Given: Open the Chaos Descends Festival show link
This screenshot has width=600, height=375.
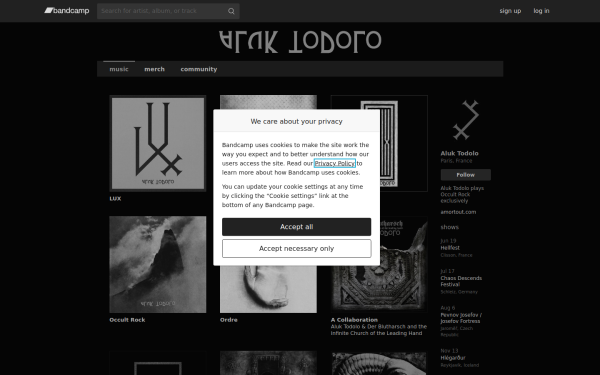Looking at the screenshot, I should [461, 281].
